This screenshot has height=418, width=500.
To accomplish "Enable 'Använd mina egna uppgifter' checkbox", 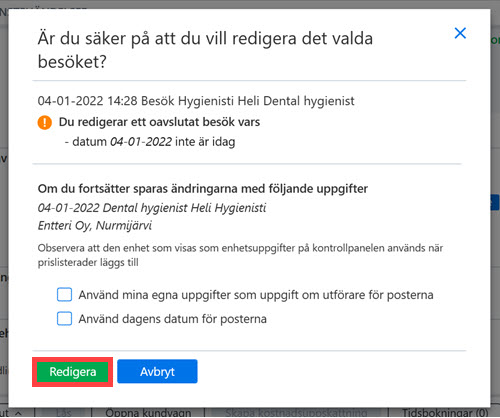I will (64, 295).
